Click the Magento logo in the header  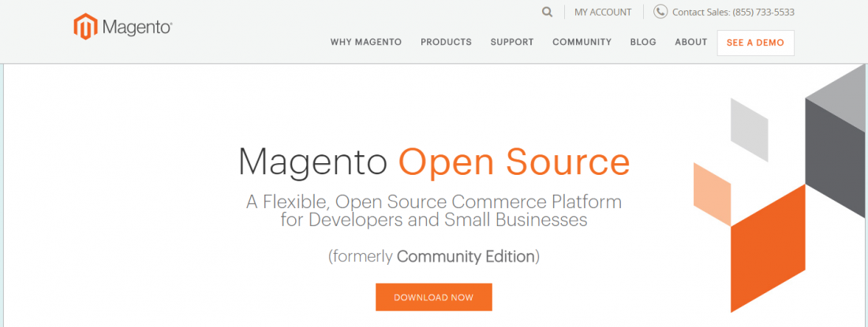point(123,27)
